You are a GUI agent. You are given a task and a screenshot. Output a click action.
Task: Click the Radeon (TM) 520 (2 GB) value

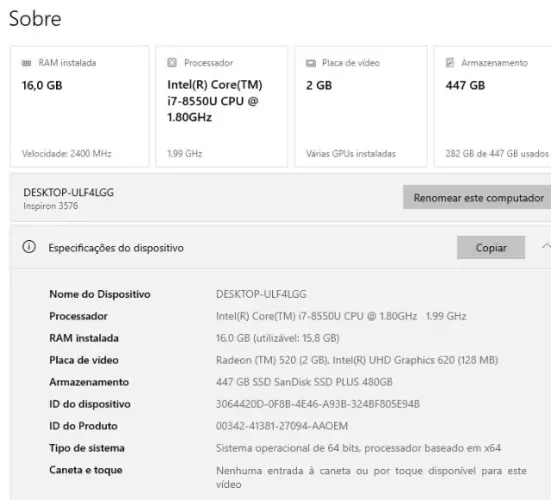(357, 360)
